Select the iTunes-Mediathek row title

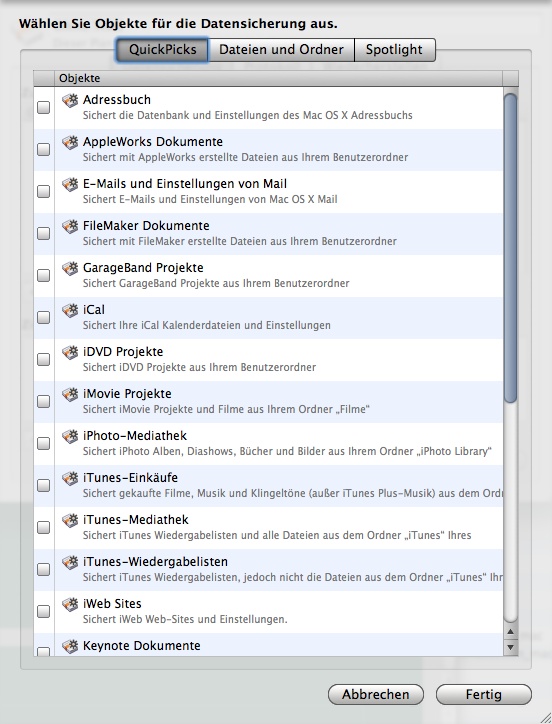point(136,520)
